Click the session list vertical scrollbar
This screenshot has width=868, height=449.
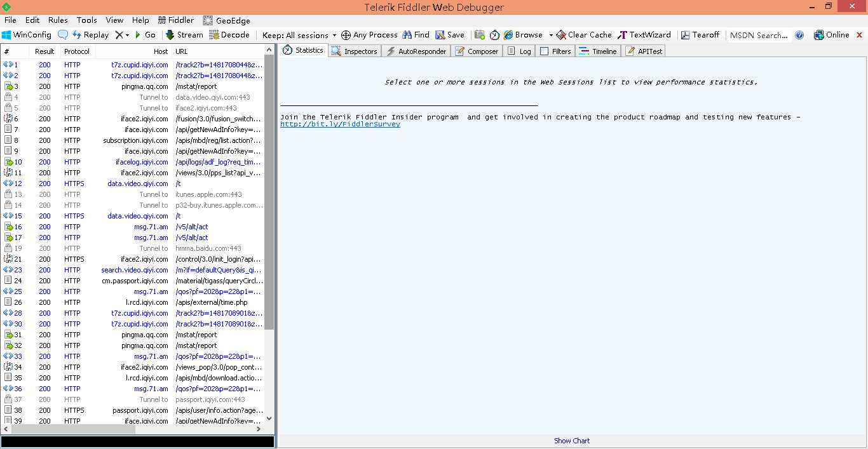[269, 191]
